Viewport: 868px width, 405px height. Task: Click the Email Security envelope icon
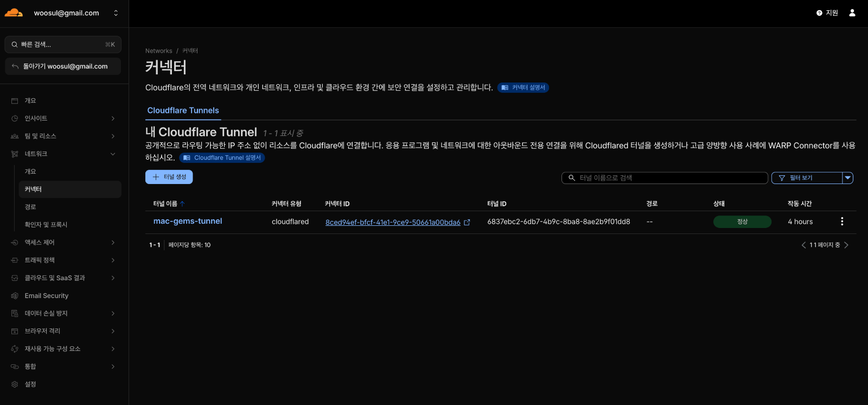coord(15,296)
